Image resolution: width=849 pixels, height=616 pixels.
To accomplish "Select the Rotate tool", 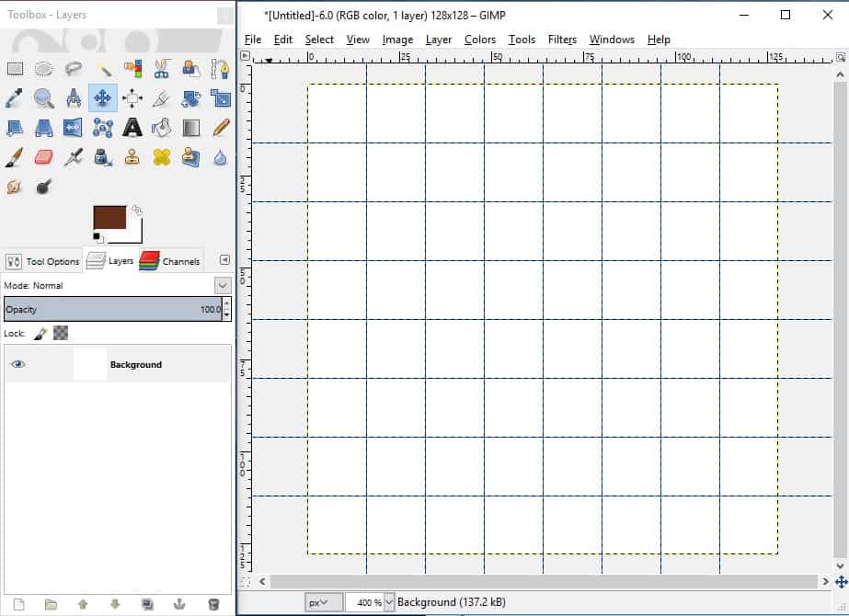I will 191,98.
